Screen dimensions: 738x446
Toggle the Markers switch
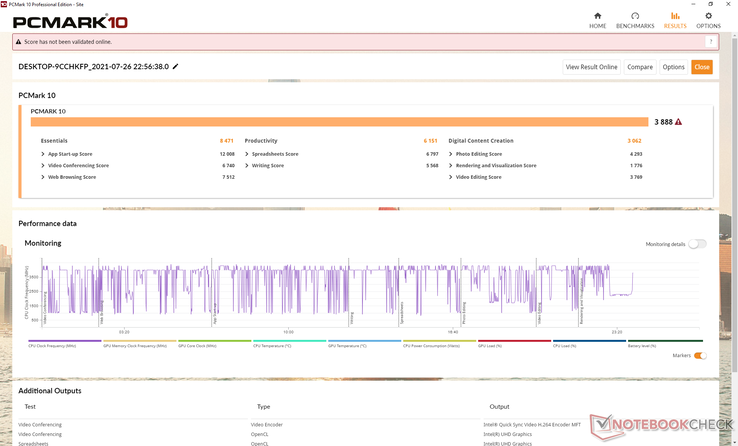click(x=700, y=356)
